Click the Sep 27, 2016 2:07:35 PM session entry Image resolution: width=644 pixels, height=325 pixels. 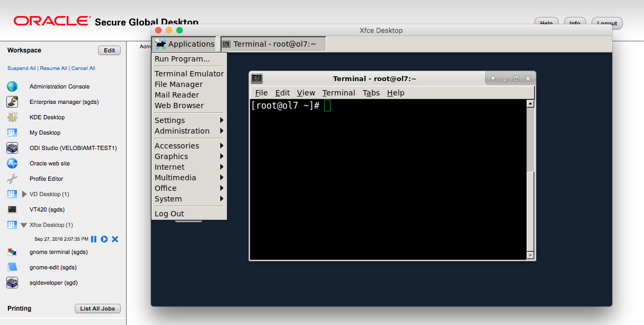click(61, 239)
